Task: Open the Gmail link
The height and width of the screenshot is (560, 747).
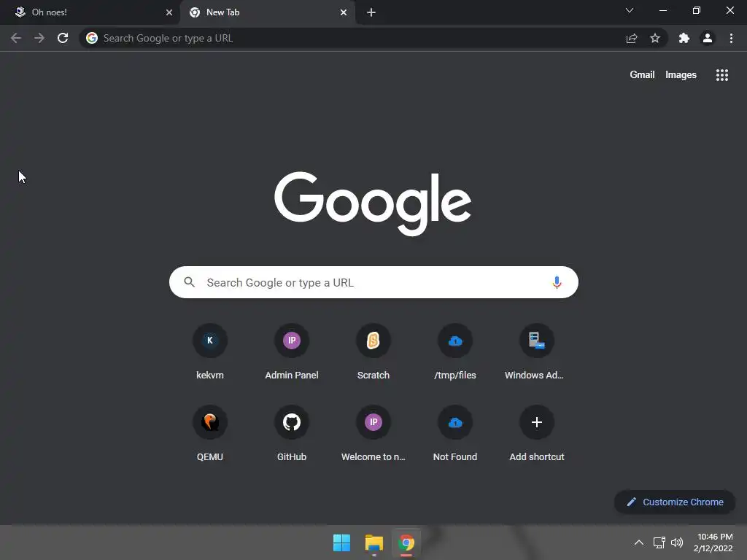Action: tap(642, 75)
